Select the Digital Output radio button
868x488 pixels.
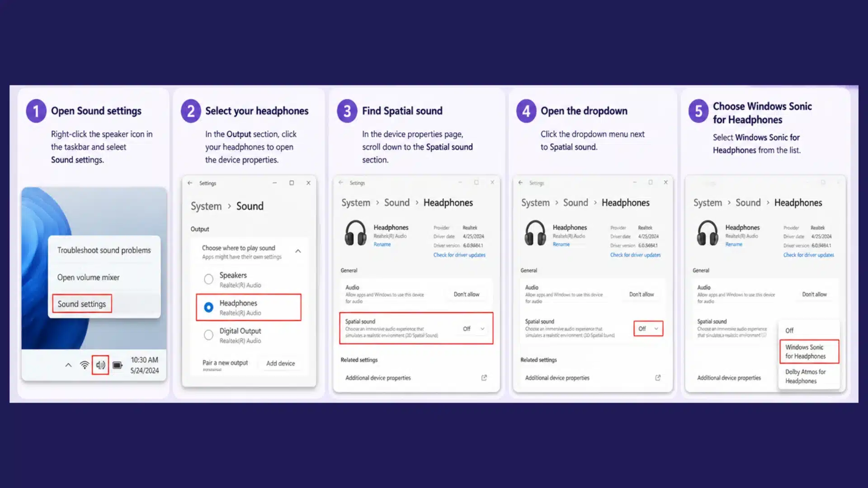pos(208,335)
